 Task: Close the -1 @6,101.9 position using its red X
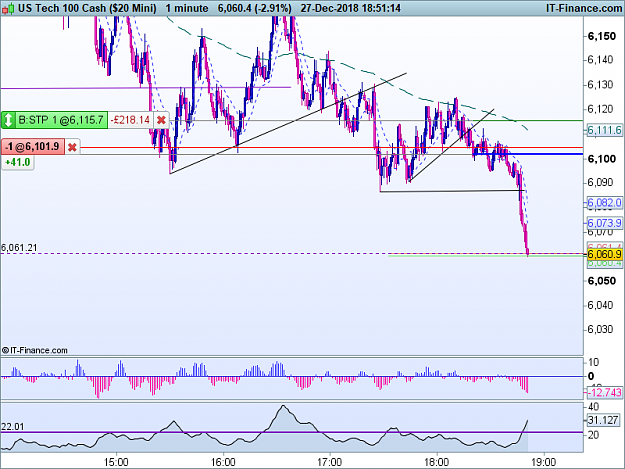[72, 147]
